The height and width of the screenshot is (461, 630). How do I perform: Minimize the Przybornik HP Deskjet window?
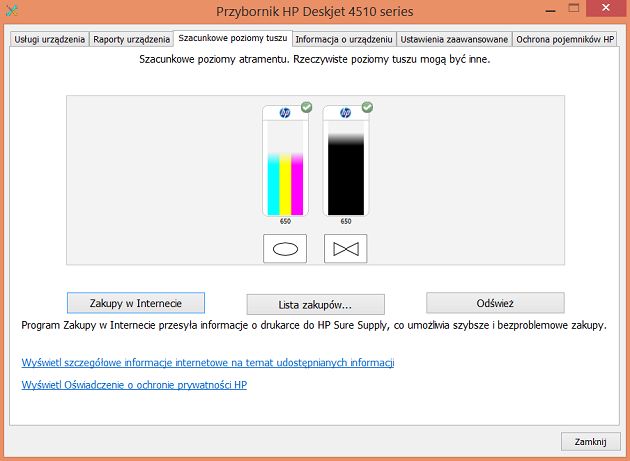click(550, 9)
